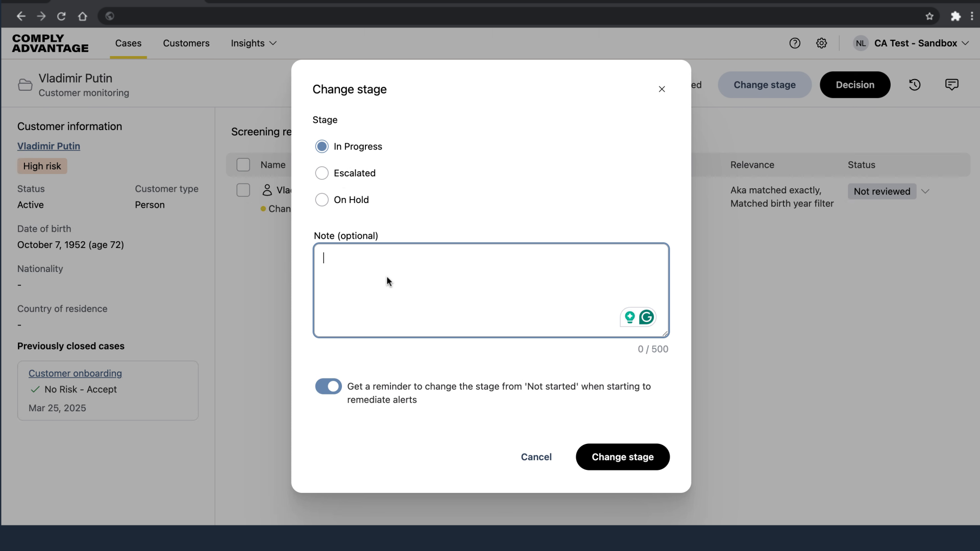The width and height of the screenshot is (980, 551).
Task: Expand the Not reviewed status dropdown
Action: point(925,192)
